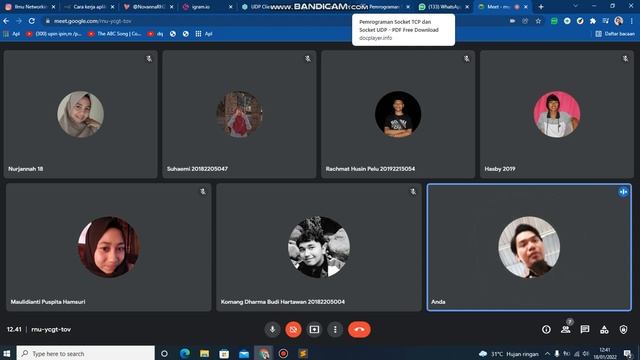
Task: Open The ABC Song bookmark
Action: (115, 34)
